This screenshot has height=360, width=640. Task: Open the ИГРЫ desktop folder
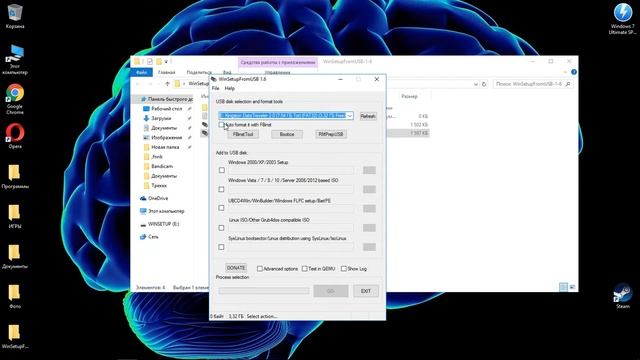pyautogui.click(x=15, y=216)
